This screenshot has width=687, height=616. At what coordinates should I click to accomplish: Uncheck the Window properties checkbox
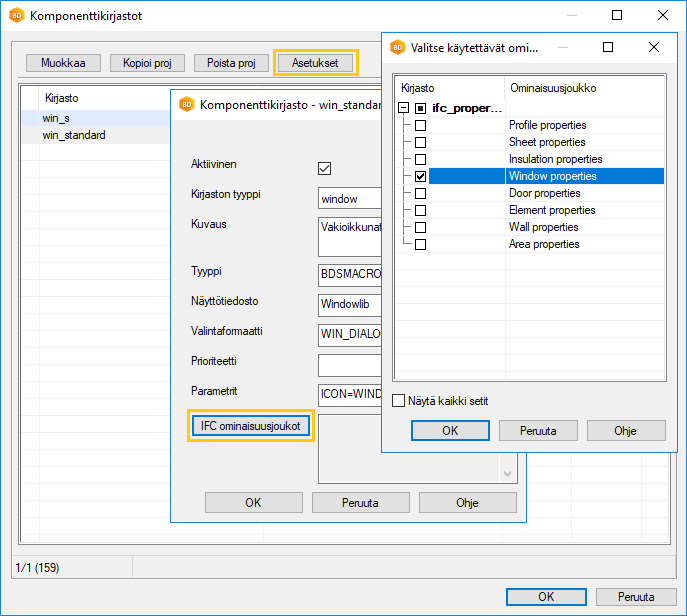(x=421, y=176)
